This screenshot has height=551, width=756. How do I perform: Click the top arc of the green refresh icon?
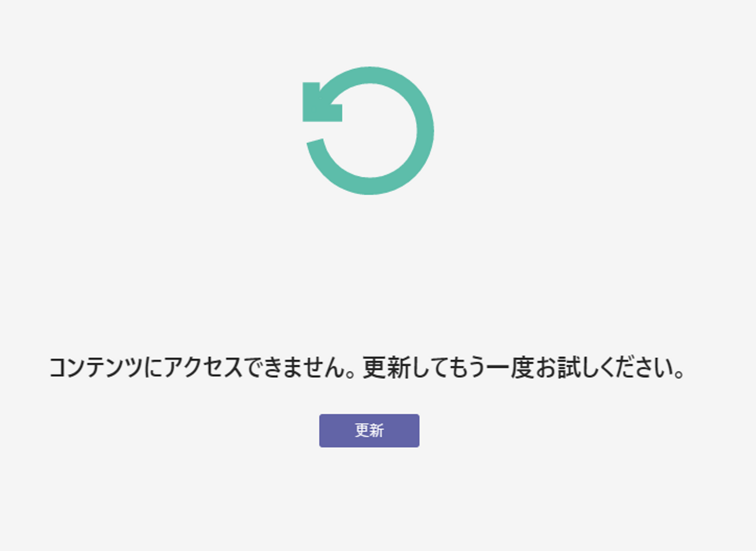coord(370,75)
